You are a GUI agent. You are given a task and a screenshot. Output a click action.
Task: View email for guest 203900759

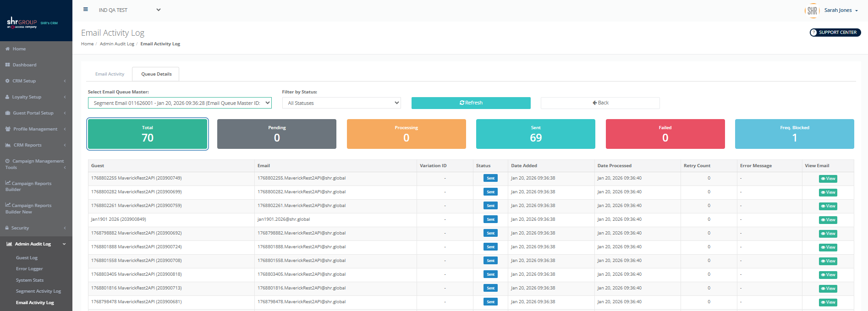point(828,207)
